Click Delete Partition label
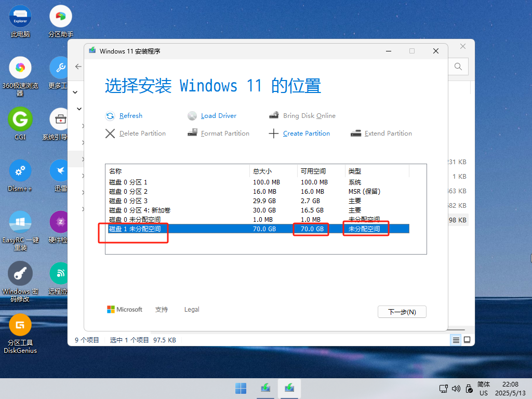Viewport: 532px width, 399px height. pyautogui.click(x=142, y=134)
